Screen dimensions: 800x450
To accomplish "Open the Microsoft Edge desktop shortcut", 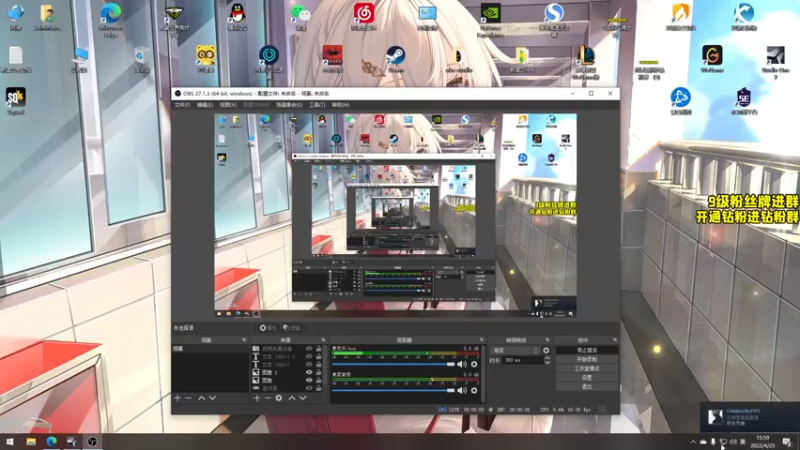I will 111,19.
